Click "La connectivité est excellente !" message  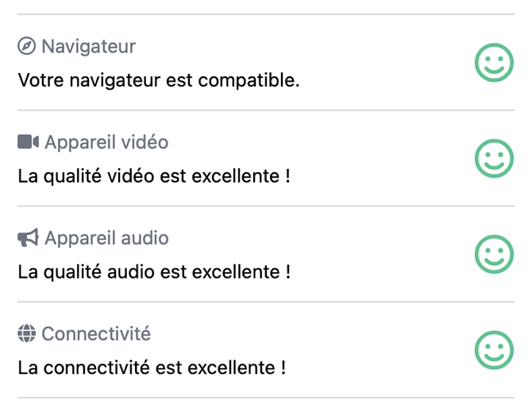click(152, 368)
